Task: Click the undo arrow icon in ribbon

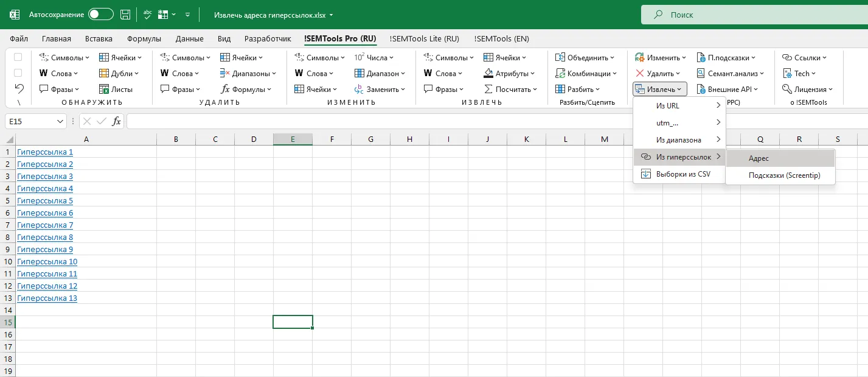Action: coord(19,88)
